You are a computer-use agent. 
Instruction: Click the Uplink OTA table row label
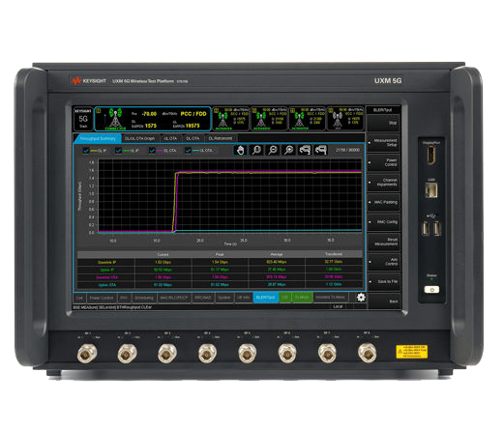tap(107, 285)
